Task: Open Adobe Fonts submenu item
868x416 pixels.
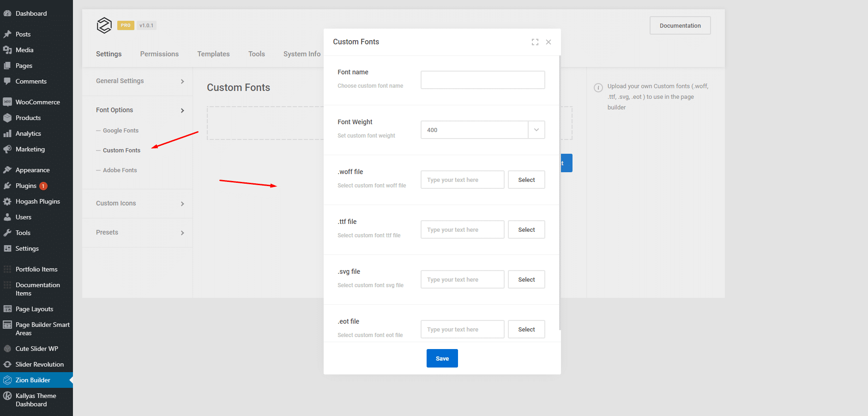Action: point(120,170)
